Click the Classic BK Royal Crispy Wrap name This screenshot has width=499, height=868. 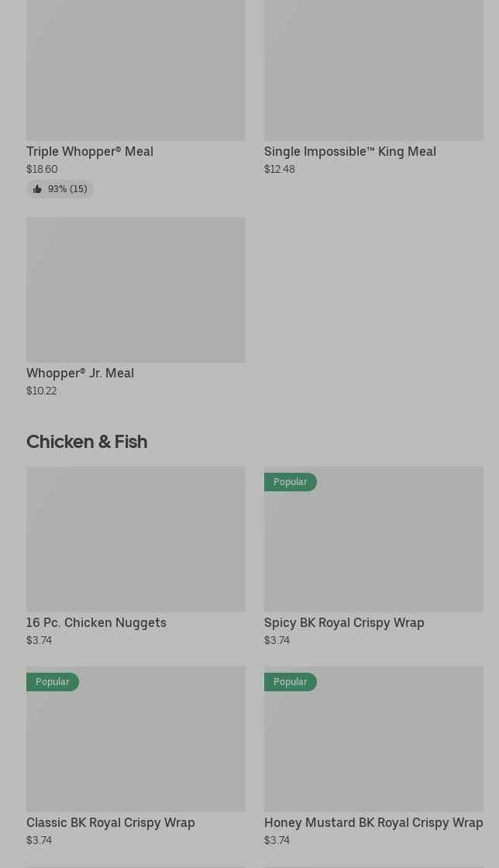[x=111, y=822]
